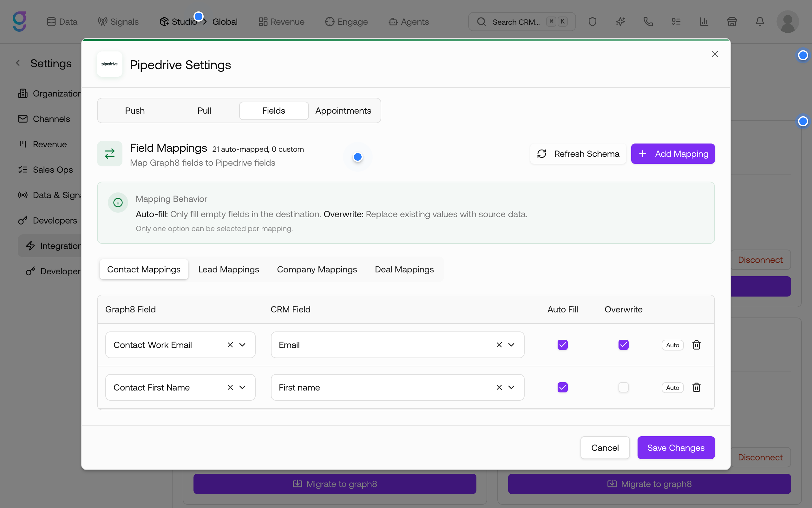Image resolution: width=812 pixels, height=508 pixels.
Task: Click the 'Graph8 Field' column header
Action: click(x=131, y=309)
